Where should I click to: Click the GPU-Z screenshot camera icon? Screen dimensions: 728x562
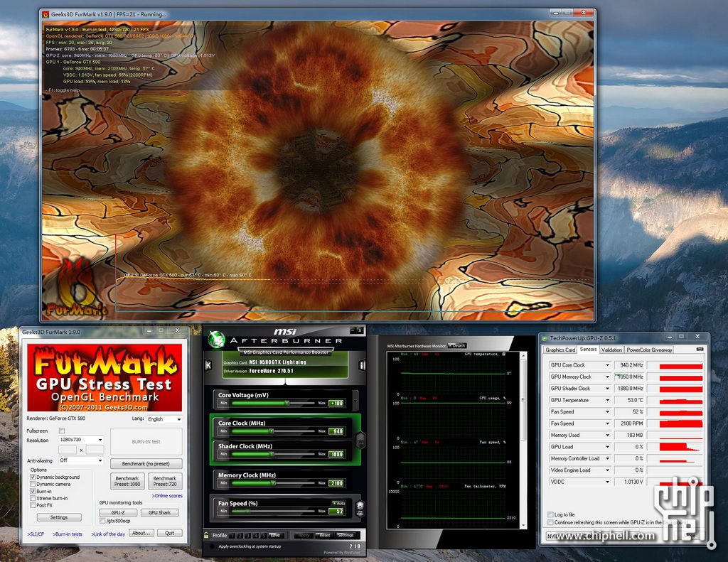coord(700,349)
